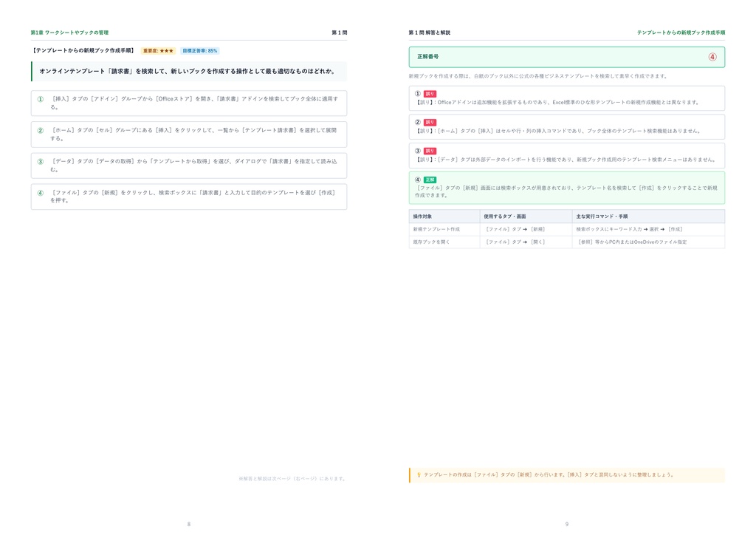The width and height of the screenshot is (756, 535).
Task: Click the '重要度: ★★★' badge
Action: tap(158, 51)
